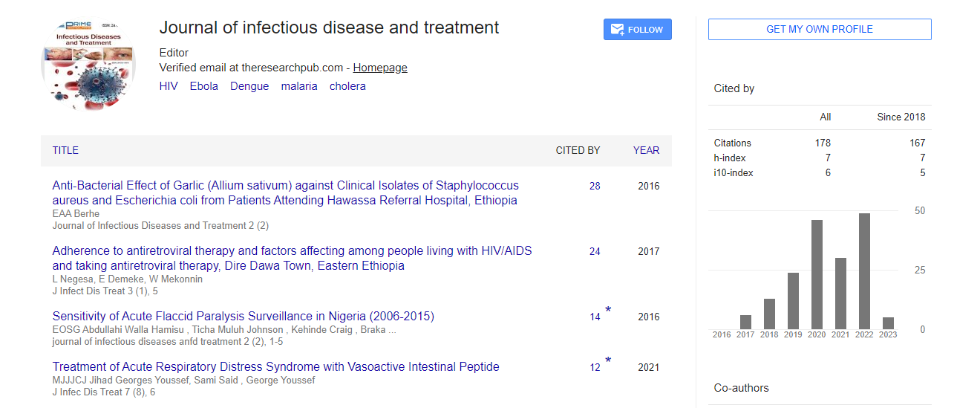Image resolution: width=980 pixels, height=408 pixels.
Task: Click the 28 citations count link
Action: point(595,186)
